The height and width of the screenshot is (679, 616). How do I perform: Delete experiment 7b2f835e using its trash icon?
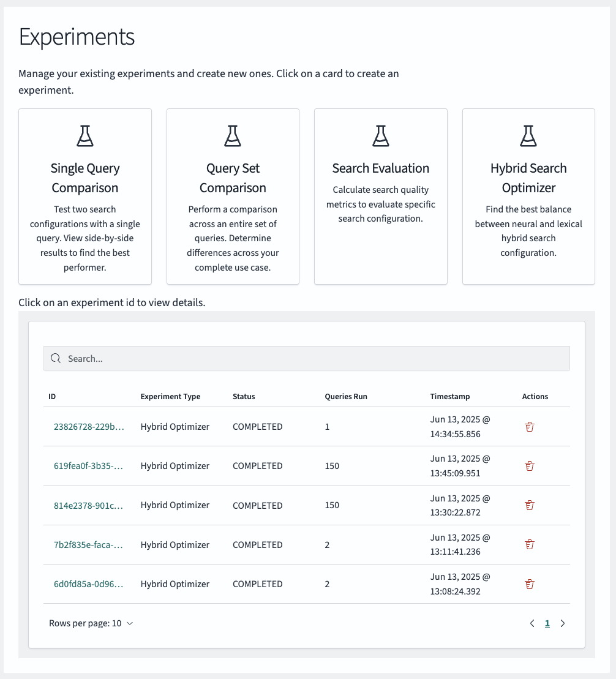click(x=529, y=544)
